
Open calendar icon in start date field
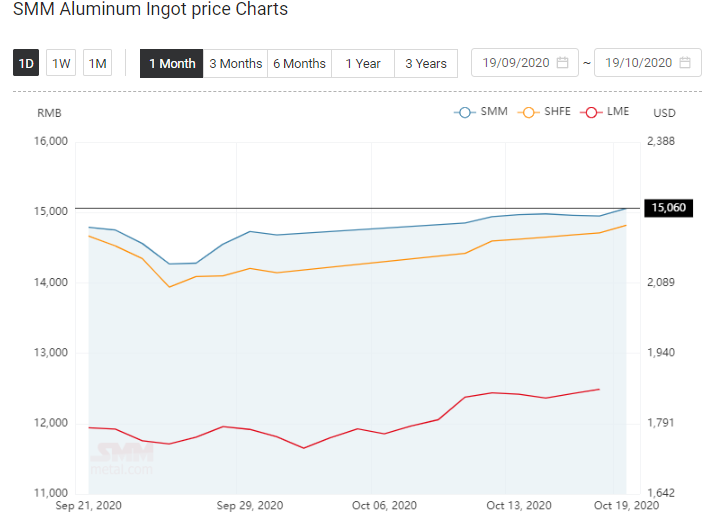point(563,63)
